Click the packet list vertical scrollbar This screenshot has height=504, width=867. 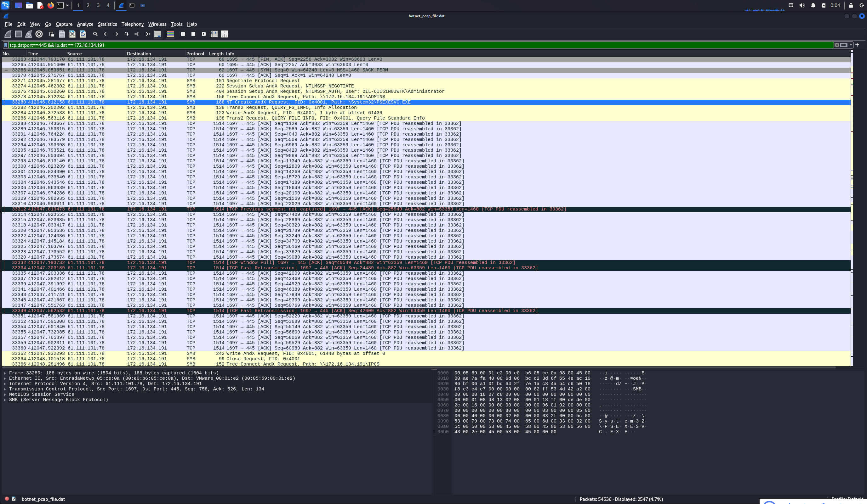coord(852,206)
